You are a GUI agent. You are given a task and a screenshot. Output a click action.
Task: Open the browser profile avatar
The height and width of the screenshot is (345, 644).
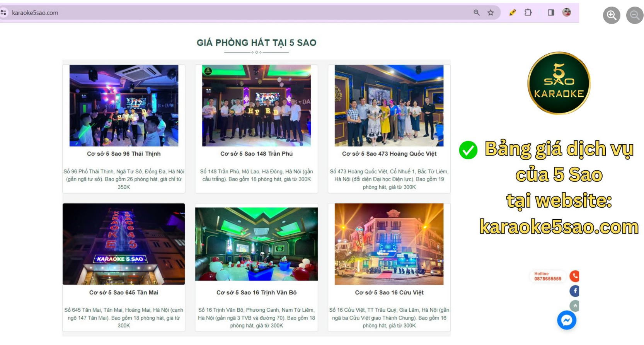click(567, 12)
